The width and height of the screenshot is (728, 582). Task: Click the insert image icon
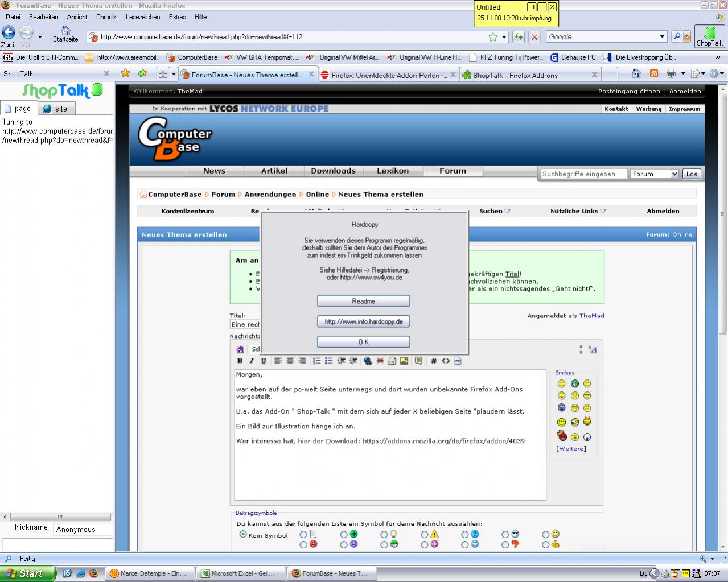[x=404, y=361]
